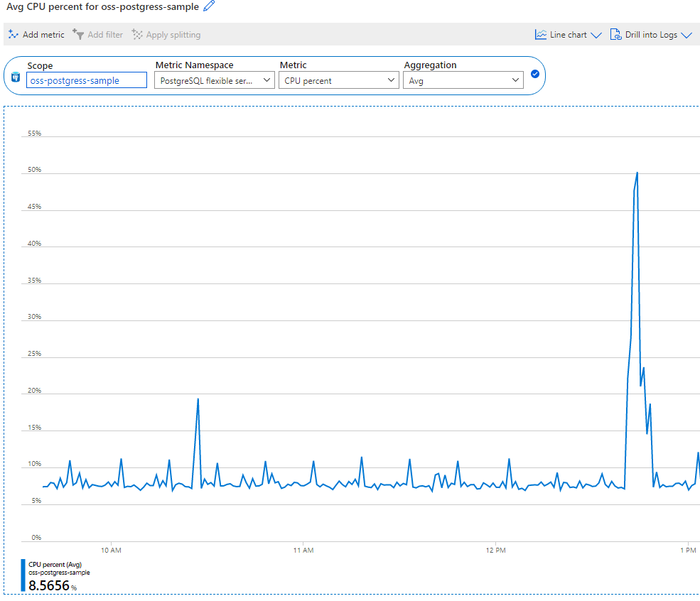Open the Metric Namespace dropdown

(215, 81)
